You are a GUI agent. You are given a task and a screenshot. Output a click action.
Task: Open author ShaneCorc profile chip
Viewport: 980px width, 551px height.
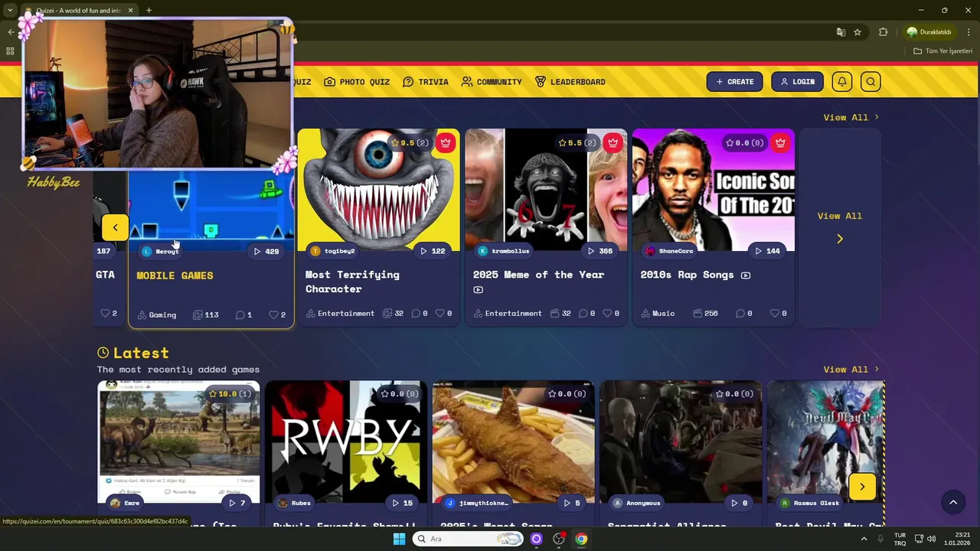(670, 251)
